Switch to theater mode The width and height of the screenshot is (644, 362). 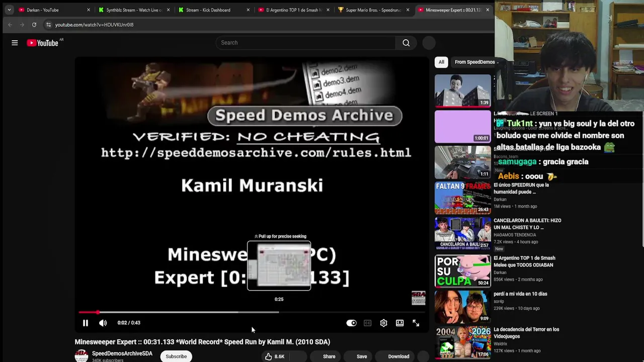tap(399, 323)
